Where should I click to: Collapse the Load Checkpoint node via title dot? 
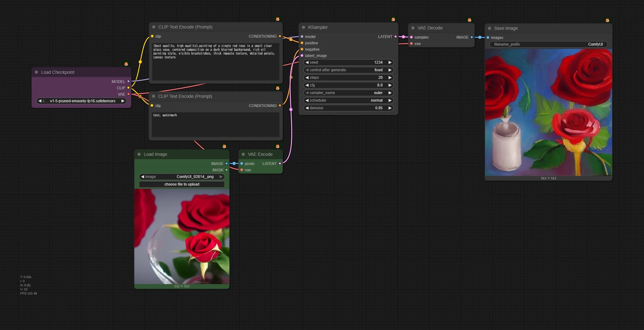pyautogui.click(x=36, y=72)
